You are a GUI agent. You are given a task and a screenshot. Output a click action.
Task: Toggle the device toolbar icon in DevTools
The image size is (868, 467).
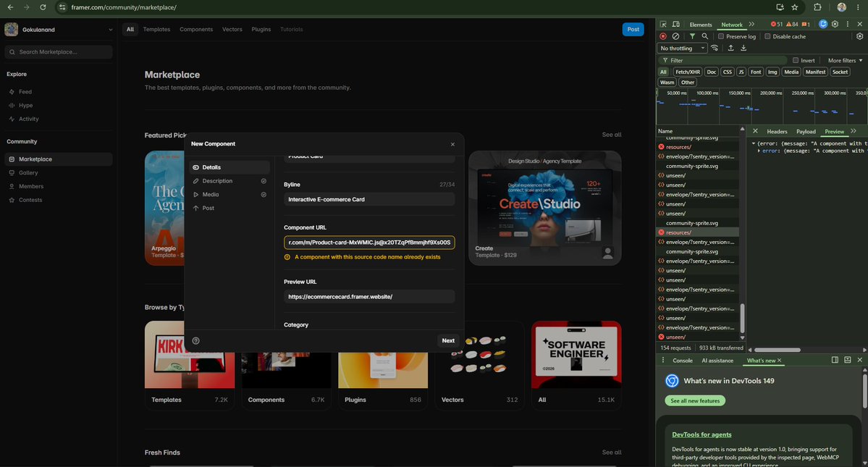676,25
